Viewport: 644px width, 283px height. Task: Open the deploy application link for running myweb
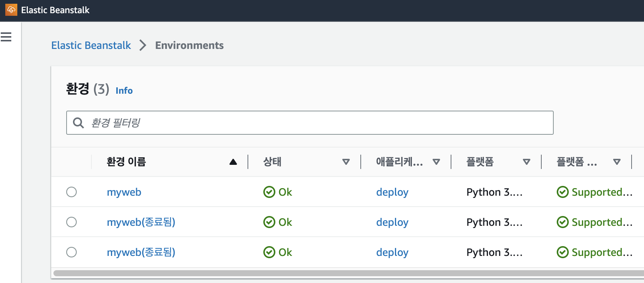(392, 192)
